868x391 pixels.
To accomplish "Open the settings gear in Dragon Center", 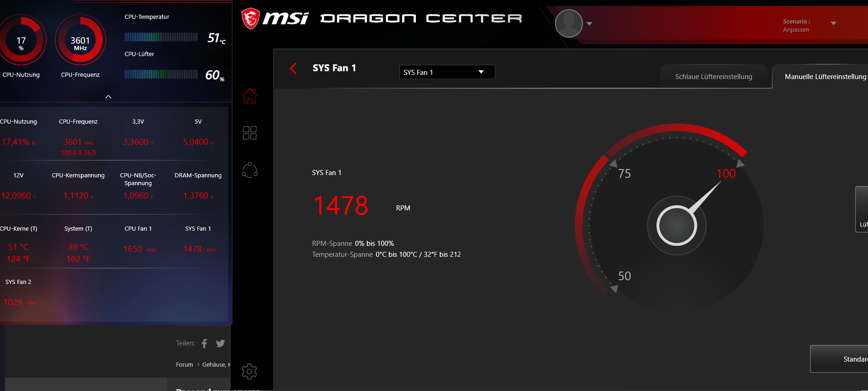I will [249, 371].
